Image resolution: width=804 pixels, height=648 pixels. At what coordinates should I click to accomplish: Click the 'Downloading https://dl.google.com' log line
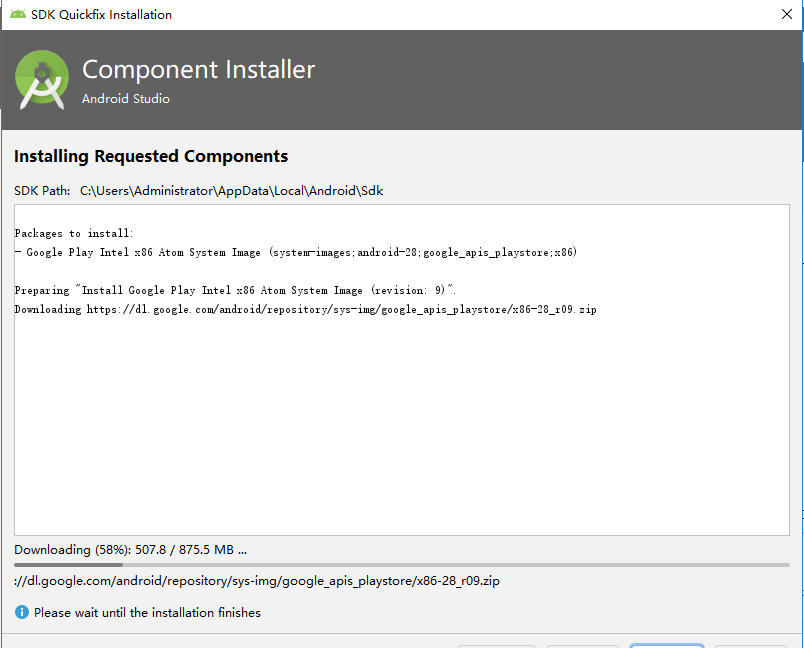(x=305, y=309)
